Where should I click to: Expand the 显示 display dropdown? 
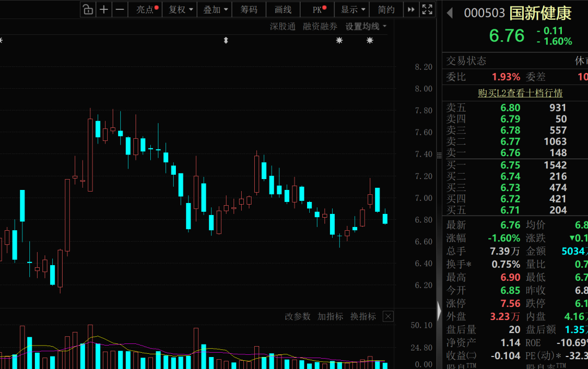coord(352,9)
